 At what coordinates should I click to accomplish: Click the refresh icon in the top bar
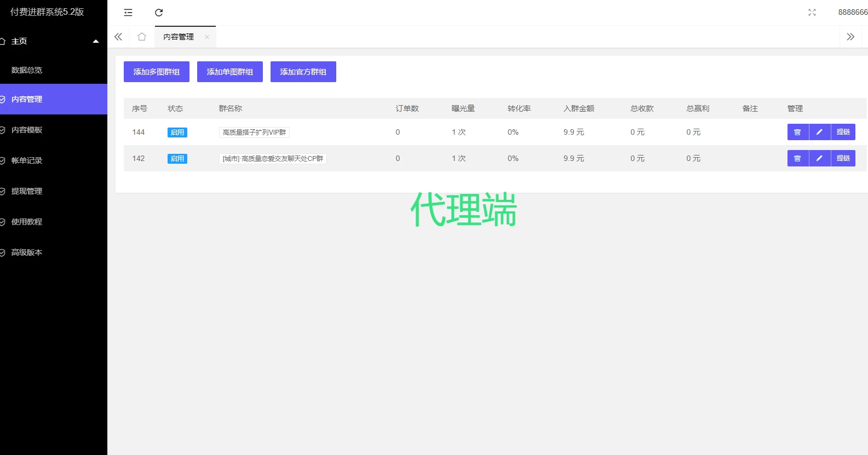pos(159,13)
